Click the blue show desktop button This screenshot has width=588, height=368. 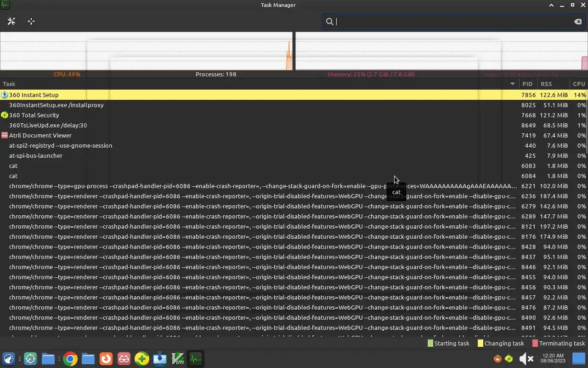[x=579, y=359]
